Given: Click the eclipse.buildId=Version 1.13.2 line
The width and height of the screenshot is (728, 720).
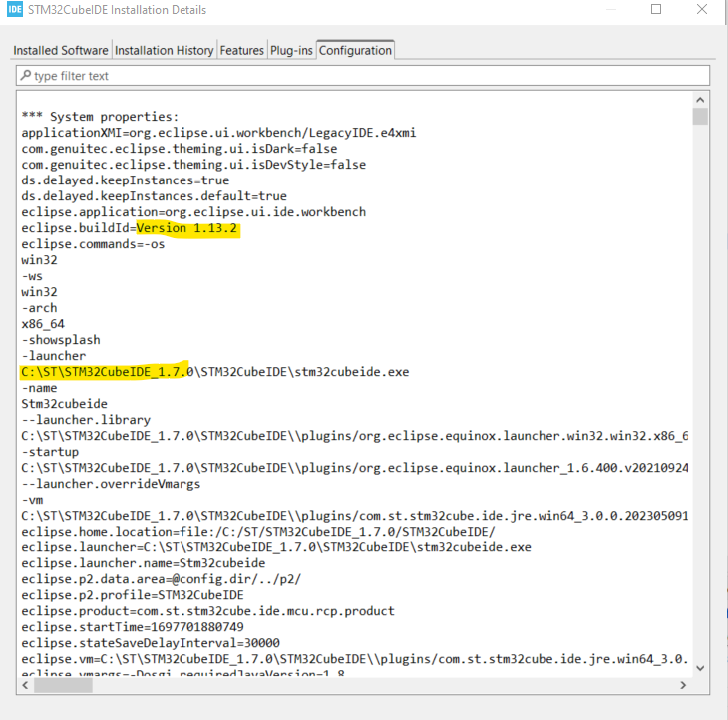Looking at the screenshot, I should (129, 228).
